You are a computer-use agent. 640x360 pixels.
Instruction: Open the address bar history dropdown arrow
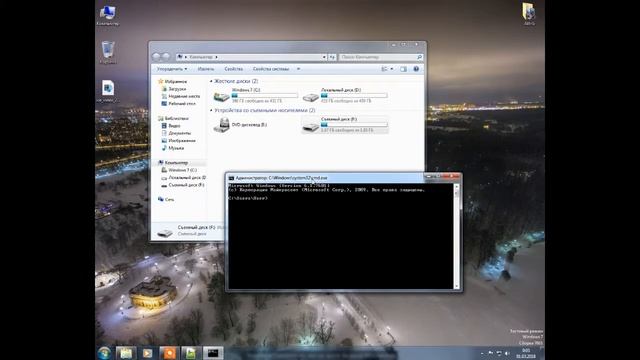tap(324, 57)
